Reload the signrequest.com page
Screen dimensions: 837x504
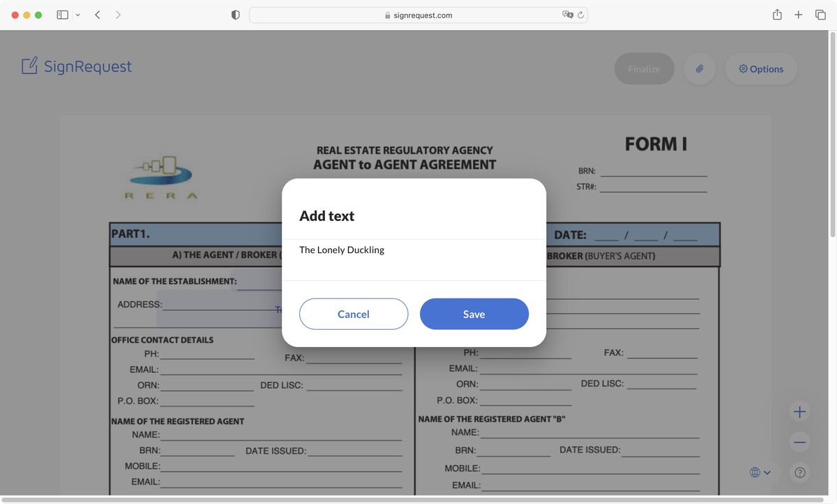click(581, 14)
